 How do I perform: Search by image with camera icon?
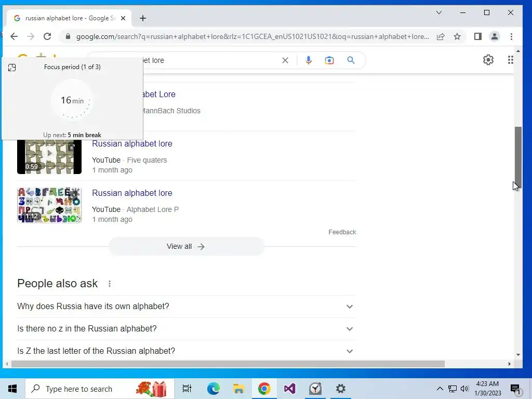[x=329, y=60]
